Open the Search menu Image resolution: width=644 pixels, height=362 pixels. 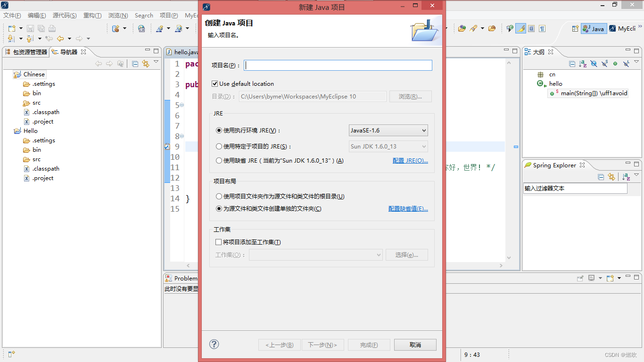(x=144, y=16)
